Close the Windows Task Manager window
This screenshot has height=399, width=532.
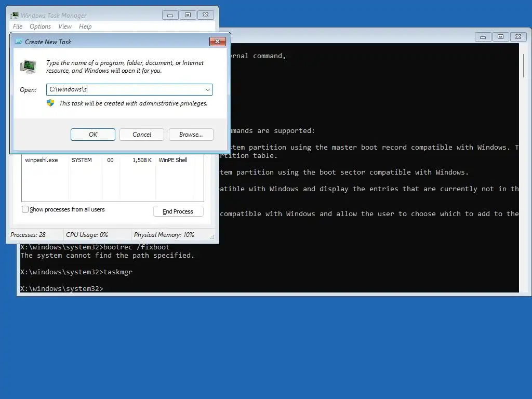tap(206, 15)
